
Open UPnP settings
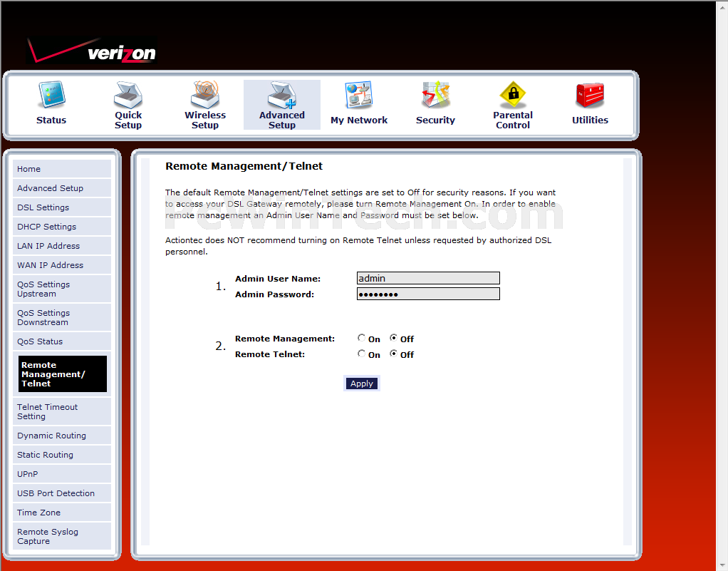coord(62,474)
